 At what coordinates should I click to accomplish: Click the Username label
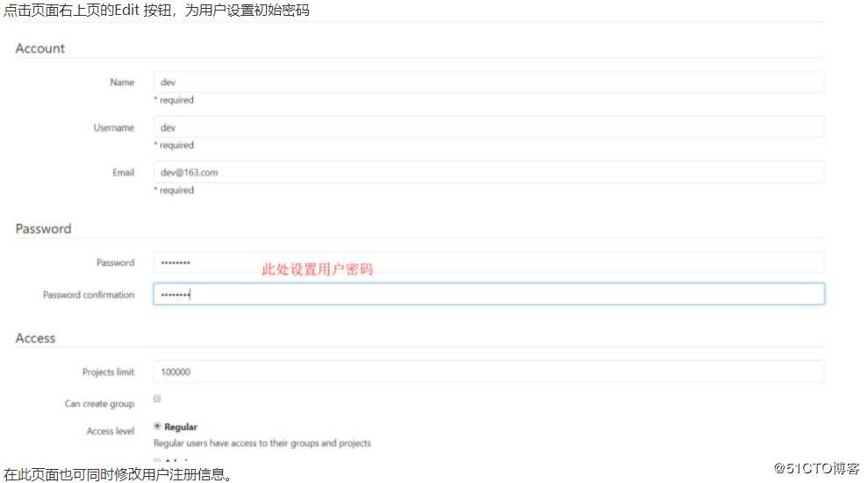pyautogui.click(x=113, y=127)
